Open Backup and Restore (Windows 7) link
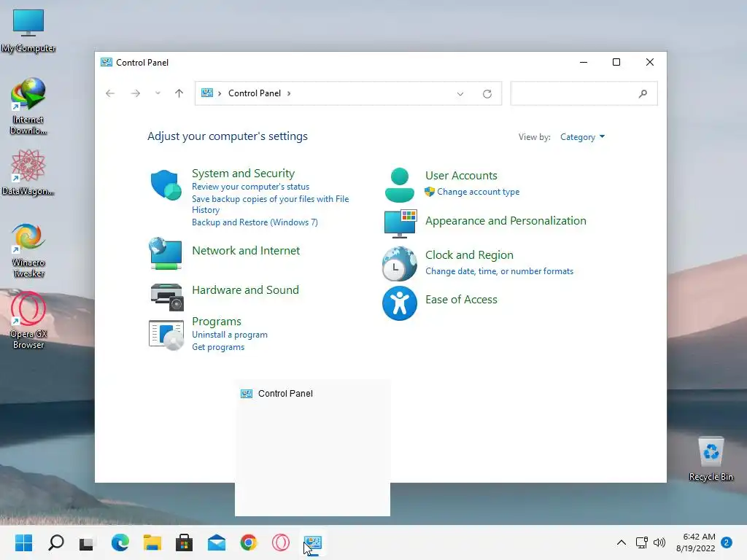The width and height of the screenshot is (747, 560). (x=255, y=222)
